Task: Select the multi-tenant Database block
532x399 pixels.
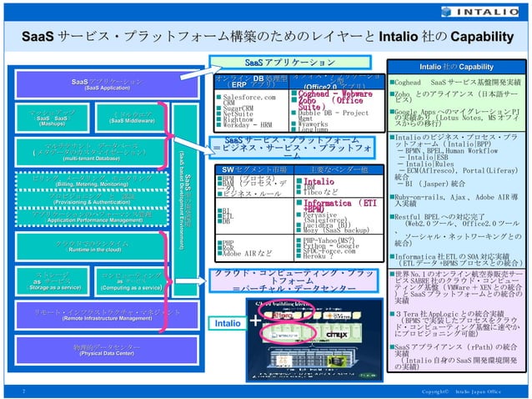Action: [x=91, y=153]
